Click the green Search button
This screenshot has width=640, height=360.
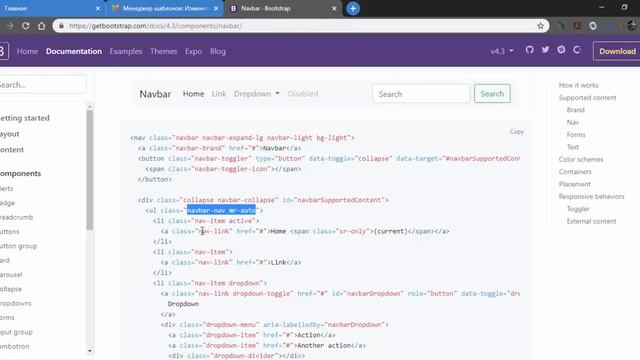(x=492, y=94)
